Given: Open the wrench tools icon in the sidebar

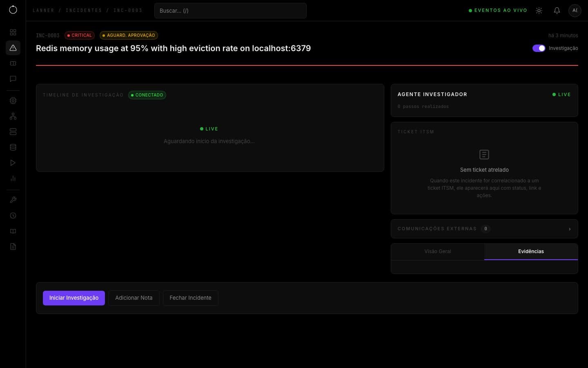Looking at the screenshot, I should pyautogui.click(x=13, y=200).
